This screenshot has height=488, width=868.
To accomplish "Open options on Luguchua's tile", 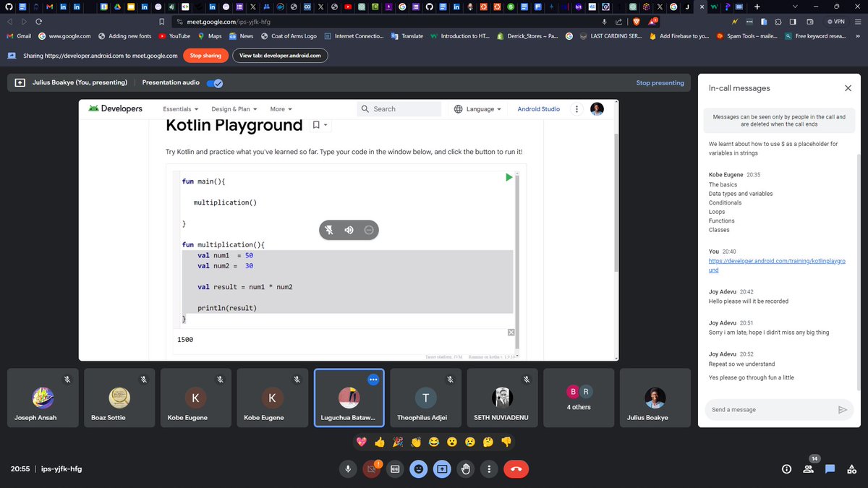I will pyautogui.click(x=373, y=379).
